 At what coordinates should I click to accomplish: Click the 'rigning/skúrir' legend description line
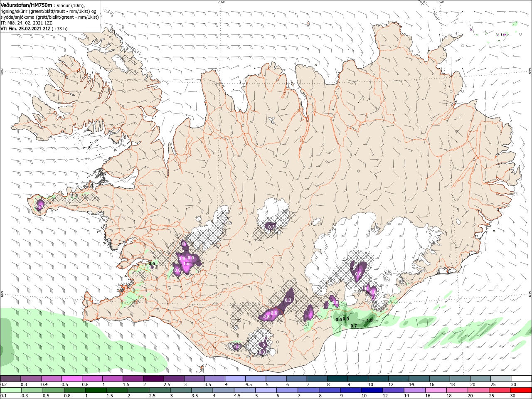click(x=49, y=11)
